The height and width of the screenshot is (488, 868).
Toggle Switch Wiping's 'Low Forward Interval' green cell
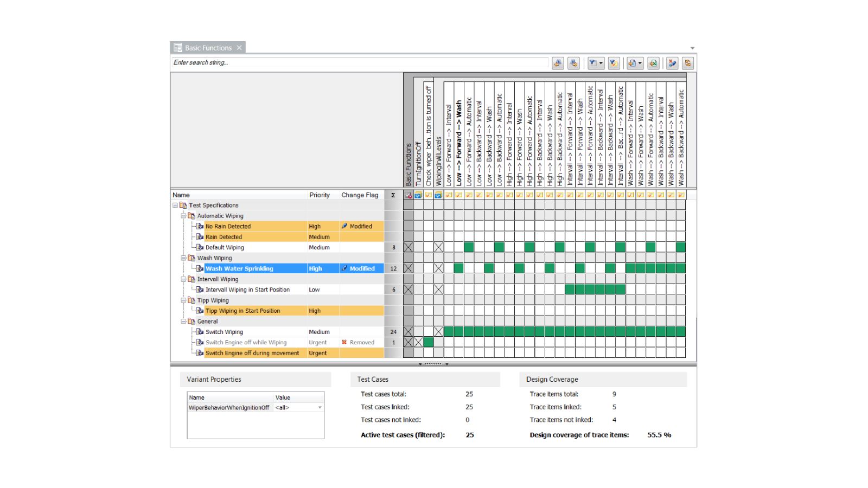tap(449, 332)
